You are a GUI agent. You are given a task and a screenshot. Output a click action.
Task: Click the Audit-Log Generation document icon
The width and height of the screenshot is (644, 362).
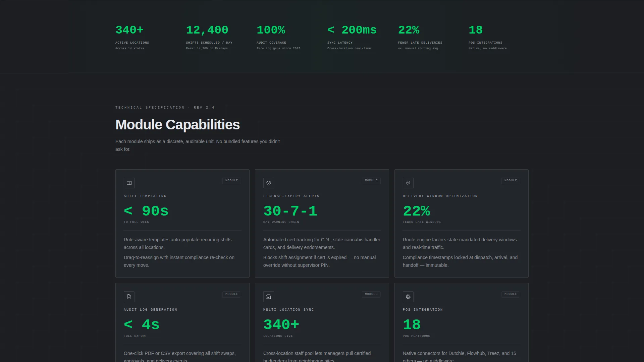point(129,297)
